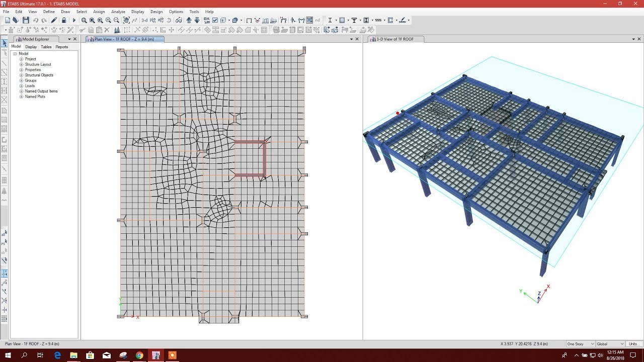Click the Undo icon

pos(36,20)
